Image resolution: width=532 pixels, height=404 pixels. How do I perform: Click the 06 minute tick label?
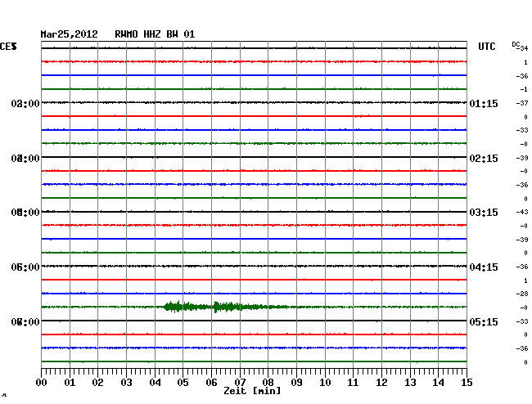[x=211, y=383]
